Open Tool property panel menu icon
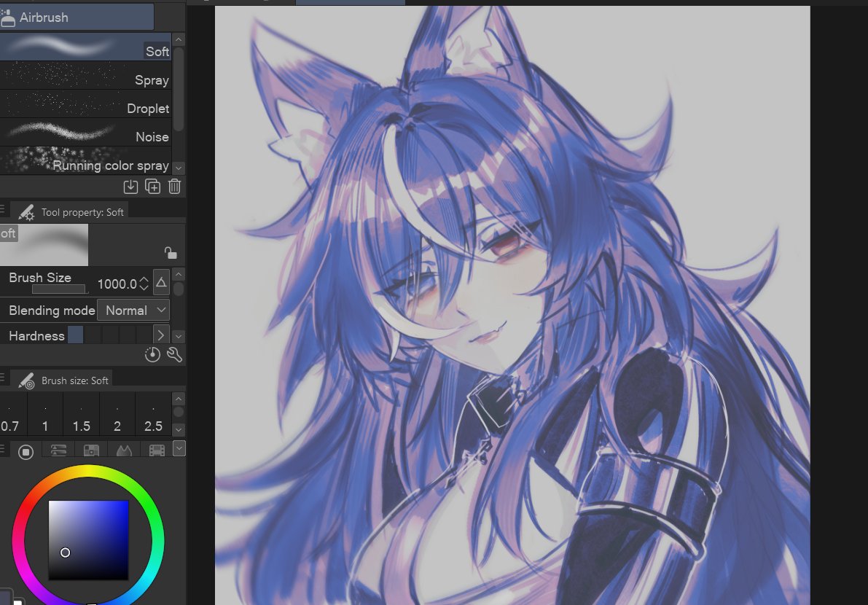 pyautogui.click(x=3, y=209)
